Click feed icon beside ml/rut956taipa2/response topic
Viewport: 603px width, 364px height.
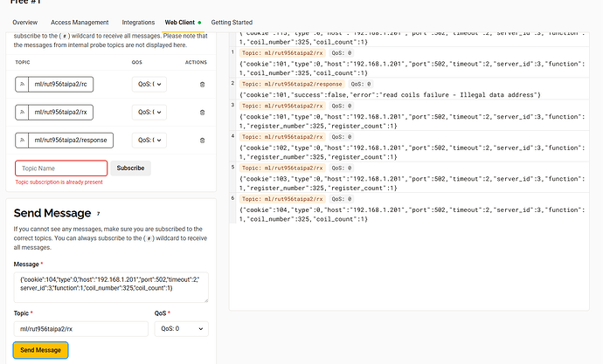pyautogui.click(x=21, y=140)
